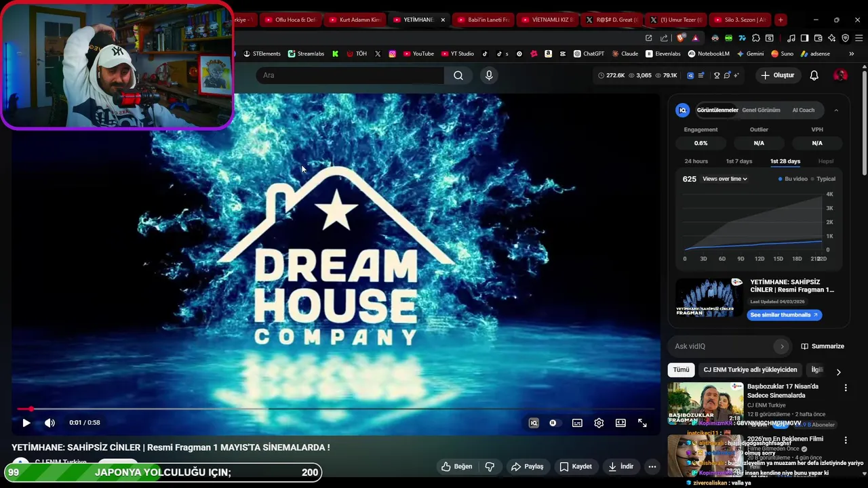Select the AI Coach vidIQ tab

tap(804, 110)
